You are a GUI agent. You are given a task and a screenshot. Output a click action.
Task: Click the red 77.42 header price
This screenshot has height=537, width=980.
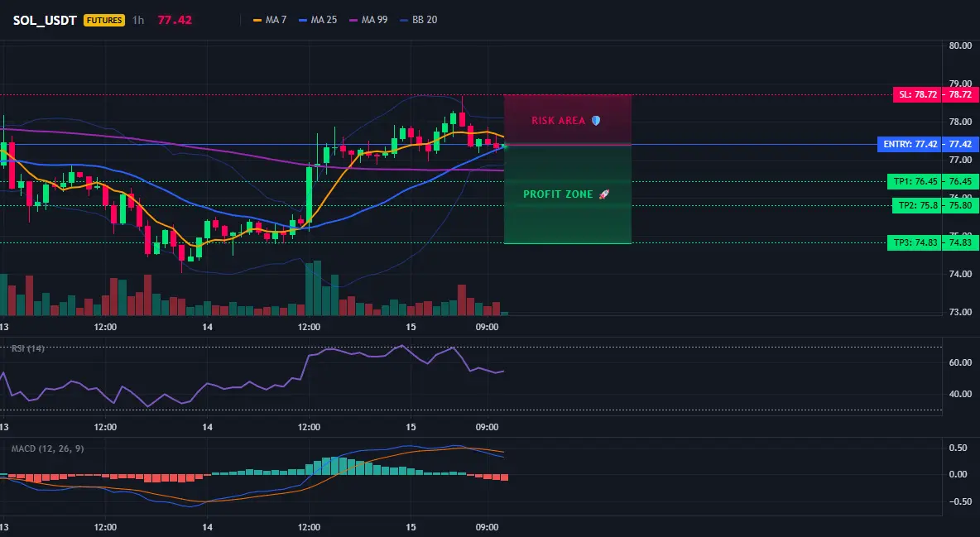point(175,20)
